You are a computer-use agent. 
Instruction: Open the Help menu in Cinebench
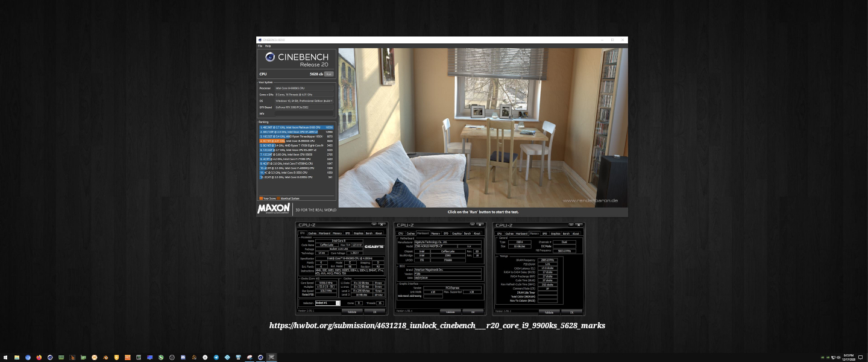tap(268, 46)
